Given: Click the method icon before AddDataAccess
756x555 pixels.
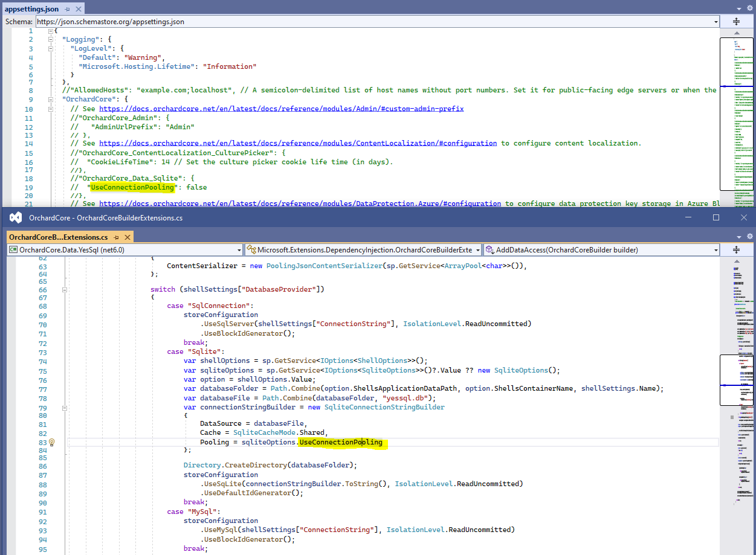Looking at the screenshot, I should click(x=489, y=249).
